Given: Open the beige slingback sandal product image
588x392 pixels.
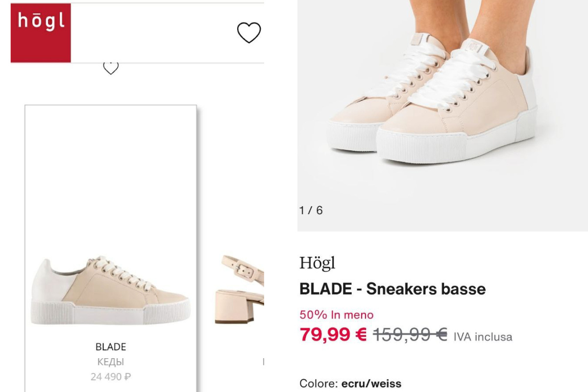Looking at the screenshot, I should (240, 289).
